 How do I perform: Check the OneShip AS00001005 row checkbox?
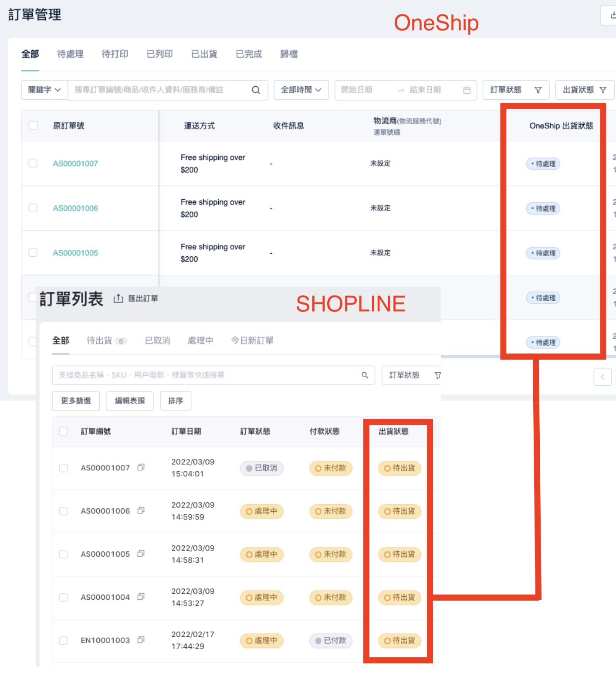coord(33,252)
